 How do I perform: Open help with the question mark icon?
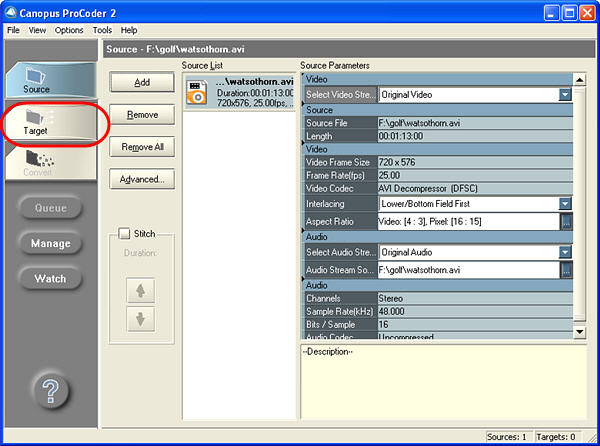[x=51, y=391]
